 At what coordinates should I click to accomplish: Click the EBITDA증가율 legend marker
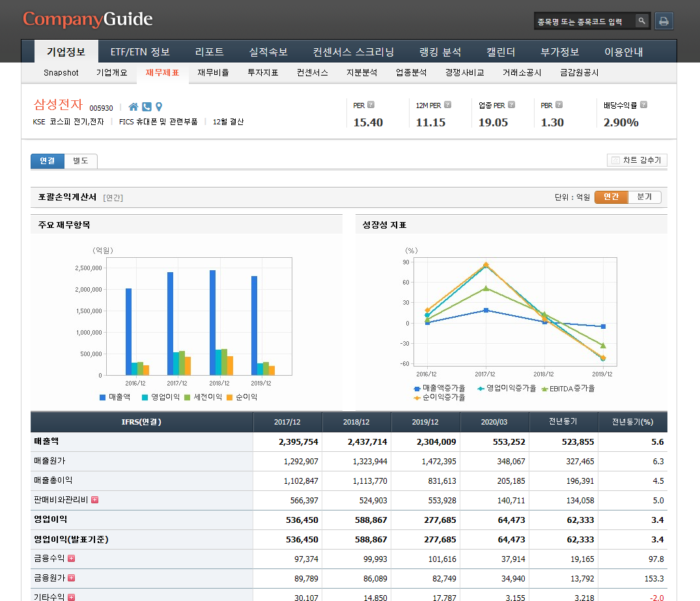pyautogui.click(x=544, y=389)
